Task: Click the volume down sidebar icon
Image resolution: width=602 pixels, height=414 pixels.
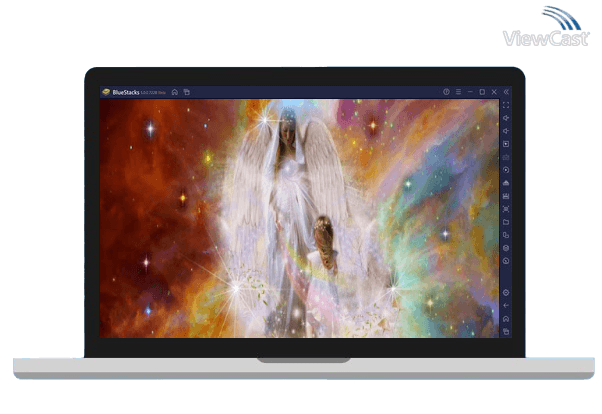Action: (506, 131)
